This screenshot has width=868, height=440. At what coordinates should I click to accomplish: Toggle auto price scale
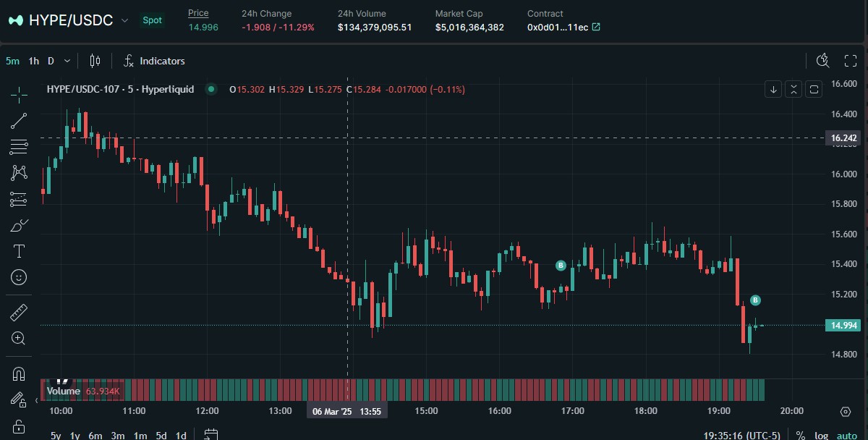tap(846, 435)
